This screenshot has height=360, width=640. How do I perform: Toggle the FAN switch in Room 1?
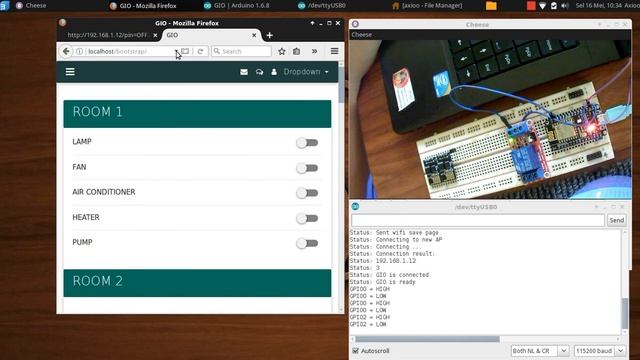(x=307, y=168)
